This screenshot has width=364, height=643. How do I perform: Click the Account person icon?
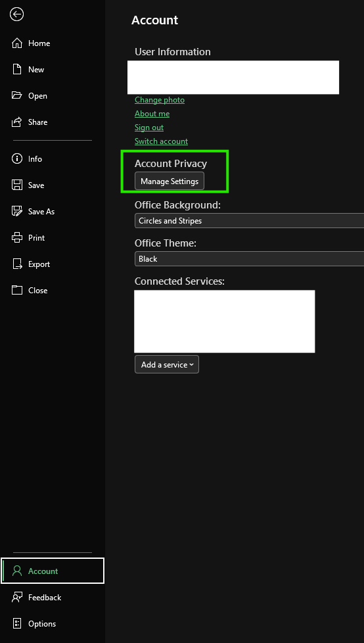(17, 571)
